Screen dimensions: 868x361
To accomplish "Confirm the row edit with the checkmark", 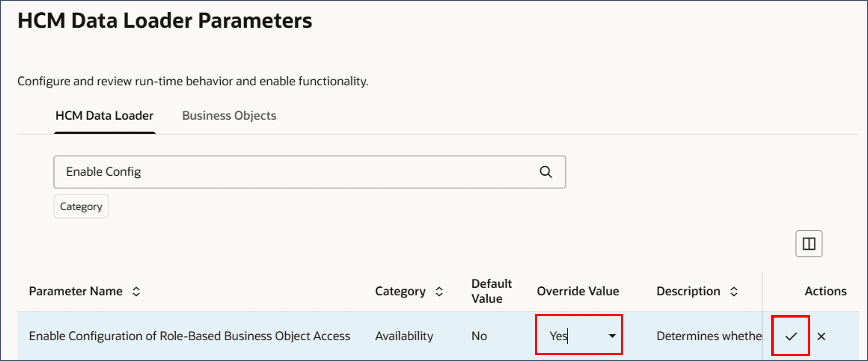I will [791, 336].
